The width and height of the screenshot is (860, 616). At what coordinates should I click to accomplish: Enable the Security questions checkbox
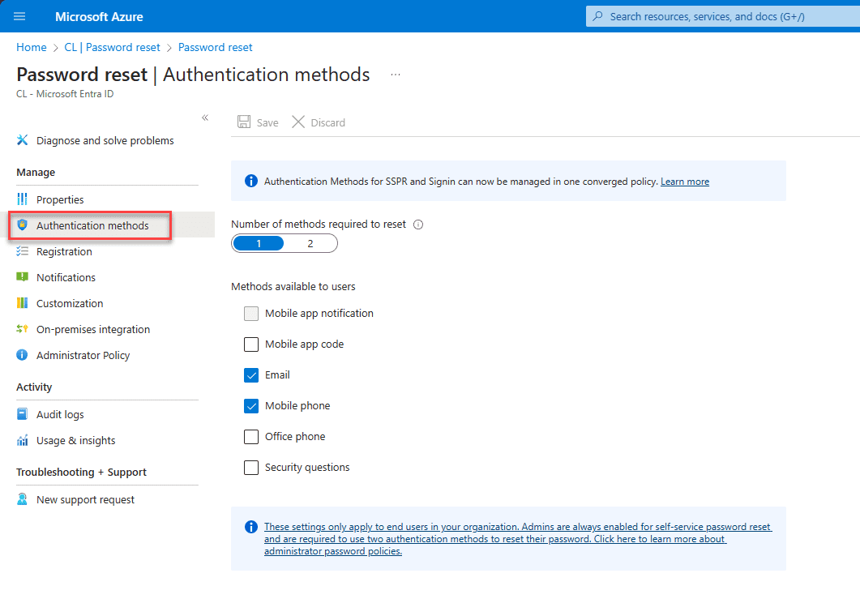[251, 468]
